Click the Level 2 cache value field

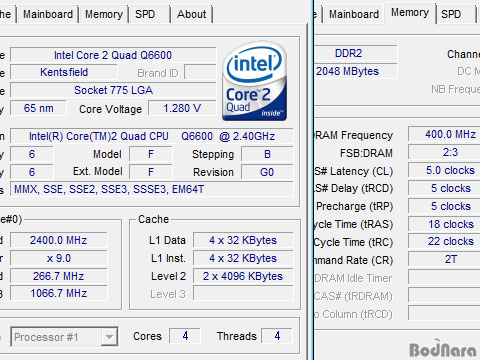(243, 276)
